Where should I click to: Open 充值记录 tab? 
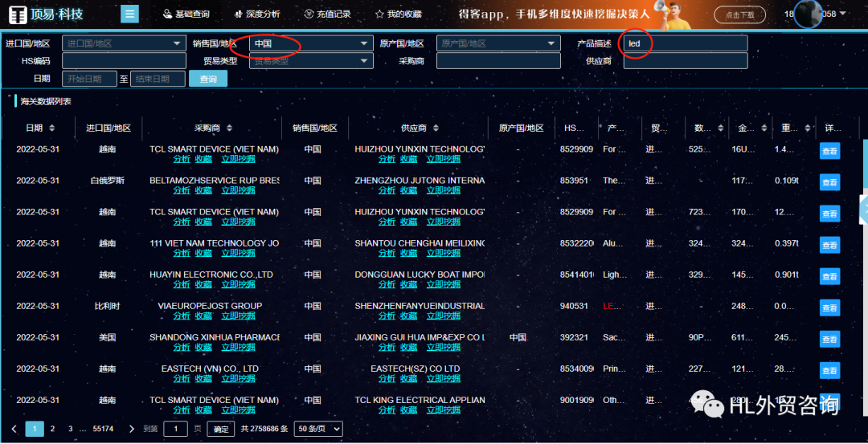328,14
